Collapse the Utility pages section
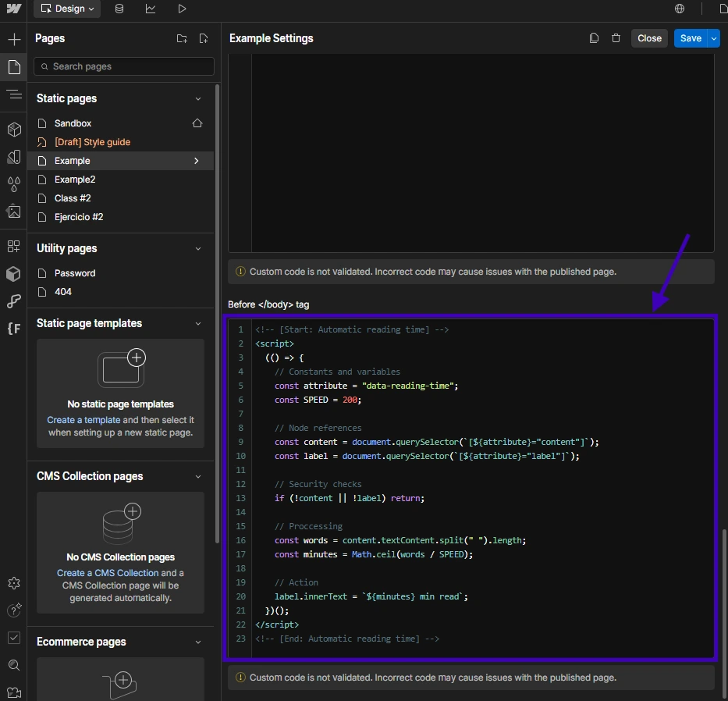The width and height of the screenshot is (728, 701). pyautogui.click(x=198, y=248)
